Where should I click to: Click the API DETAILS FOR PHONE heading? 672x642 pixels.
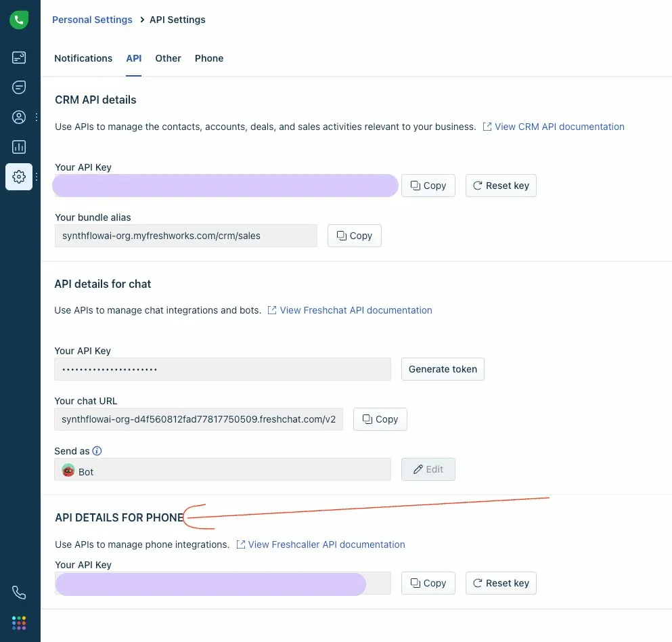(x=119, y=517)
